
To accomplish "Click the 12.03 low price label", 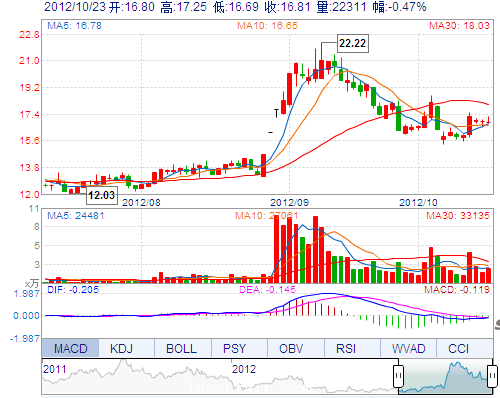I will pyautogui.click(x=102, y=195).
